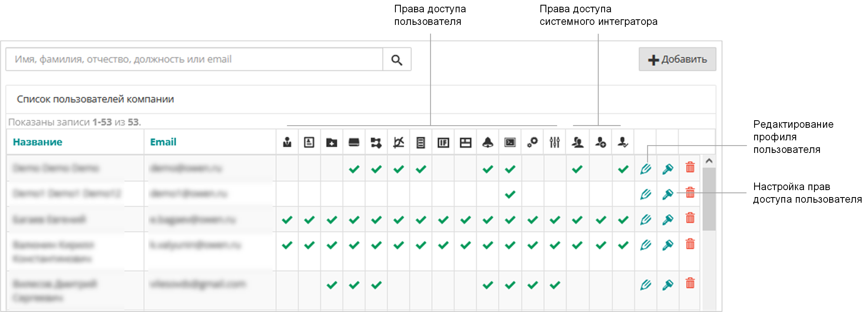Viewport: 868px width, 312px height.
Task: Open access rights key for fourth user
Action: point(667,245)
